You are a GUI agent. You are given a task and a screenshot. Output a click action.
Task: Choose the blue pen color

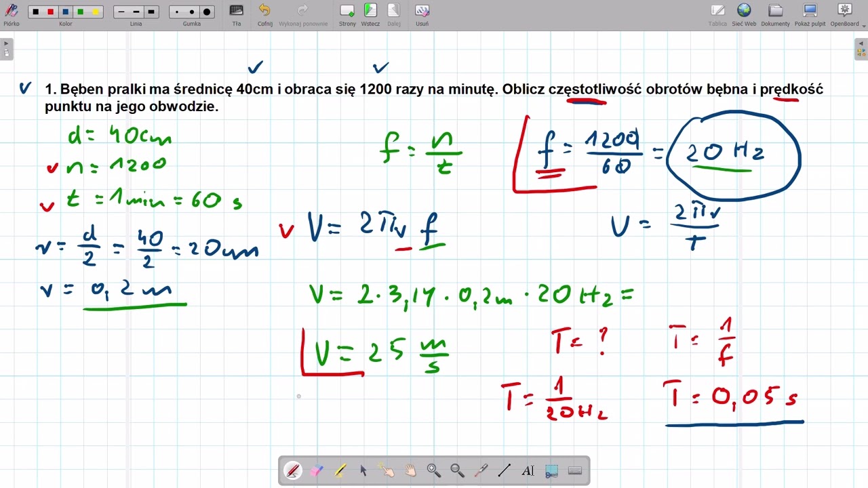tap(65, 12)
